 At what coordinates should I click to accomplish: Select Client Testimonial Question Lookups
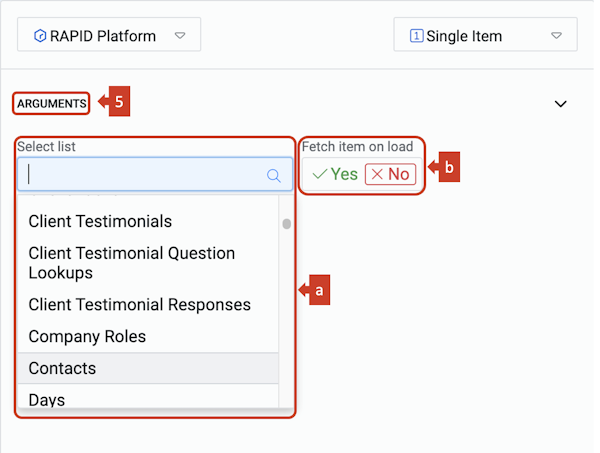(x=148, y=263)
